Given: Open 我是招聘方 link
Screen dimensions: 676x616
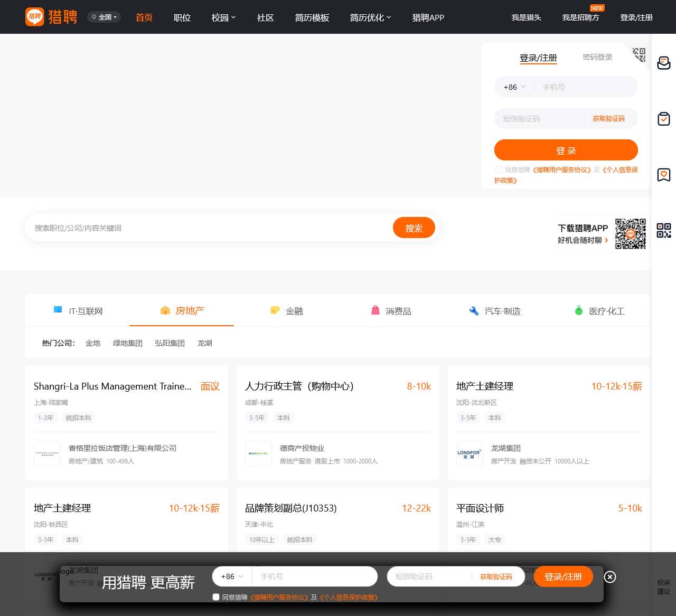Looking at the screenshot, I should click(580, 17).
